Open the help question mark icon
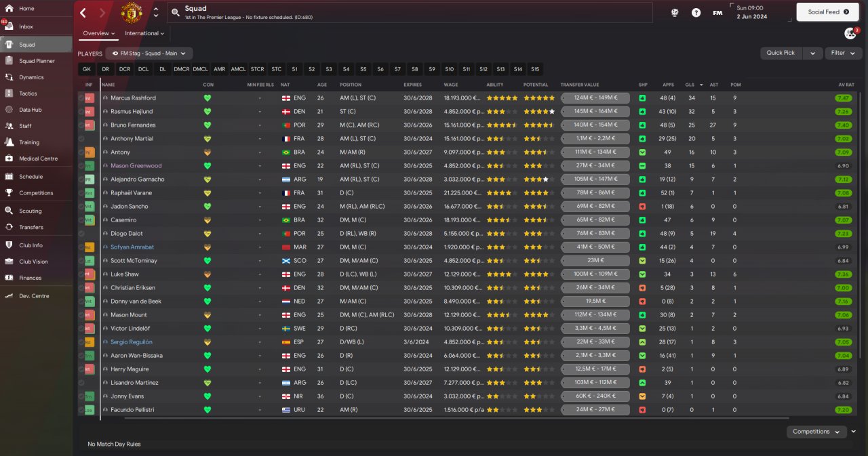 [696, 12]
